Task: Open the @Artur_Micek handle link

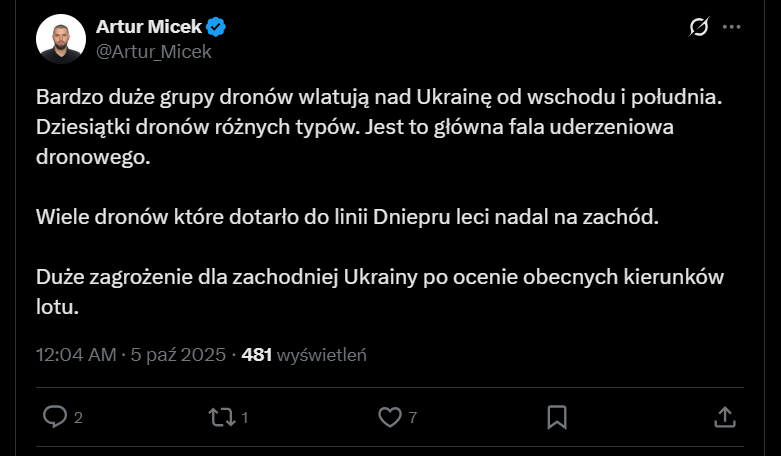Action: click(153, 52)
